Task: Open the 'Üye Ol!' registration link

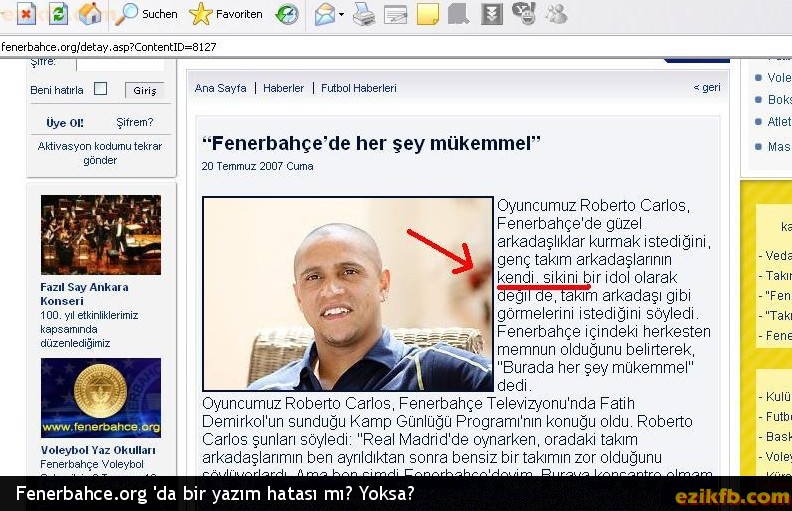Action: (x=64, y=123)
